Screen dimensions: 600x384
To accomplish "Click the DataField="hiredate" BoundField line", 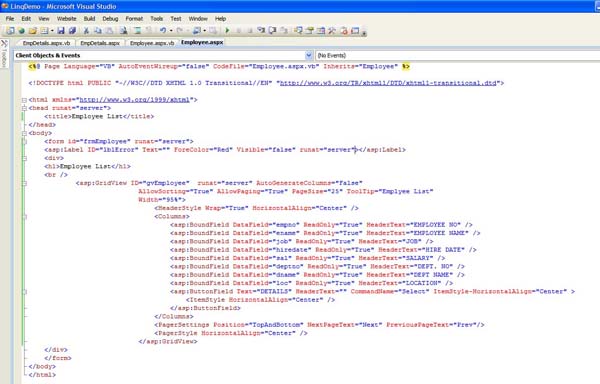I will [x=323, y=250].
